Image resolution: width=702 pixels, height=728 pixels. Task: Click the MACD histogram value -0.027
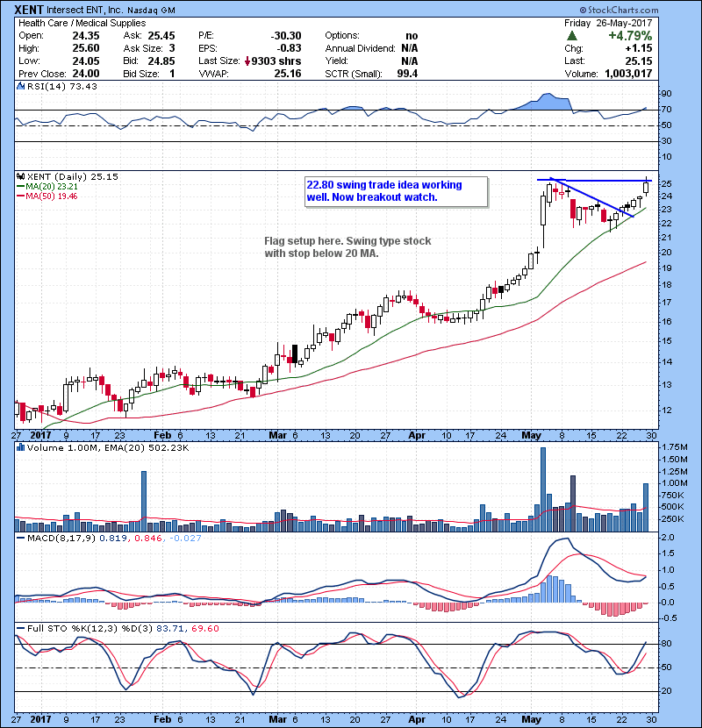pyautogui.click(x=185, y=539)
